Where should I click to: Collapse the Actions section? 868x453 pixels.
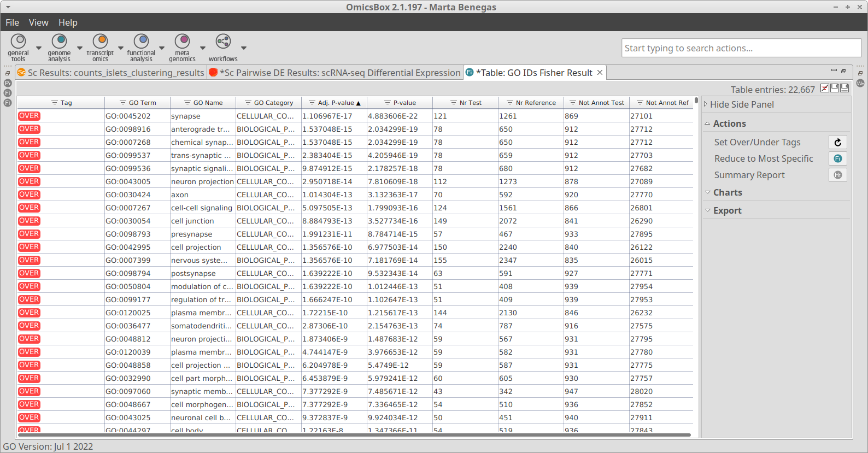coord(729,123)
